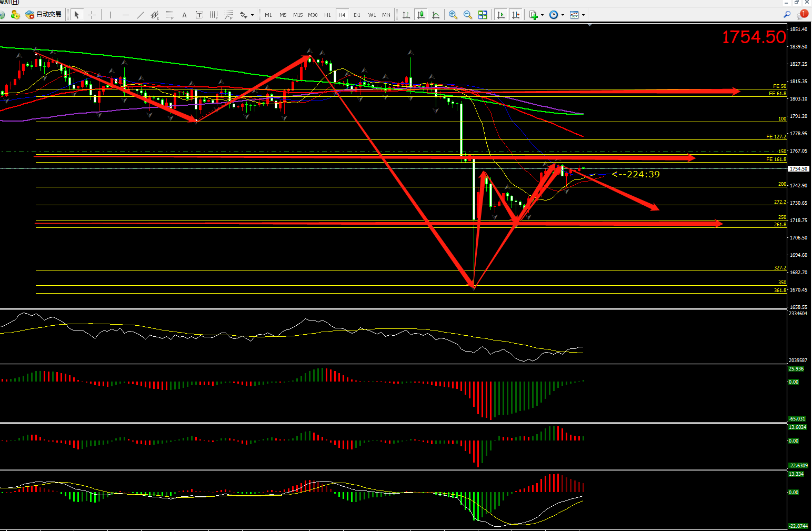Switch to the D1 timeframe
Image resolution: width=812 pixels, height=531 pixels.
coord(357,15)
